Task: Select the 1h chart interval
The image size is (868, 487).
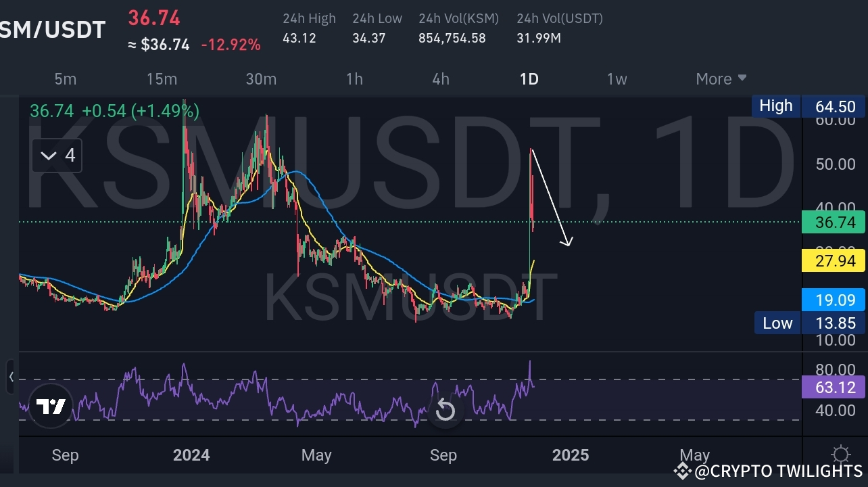Action: (354, 78)
